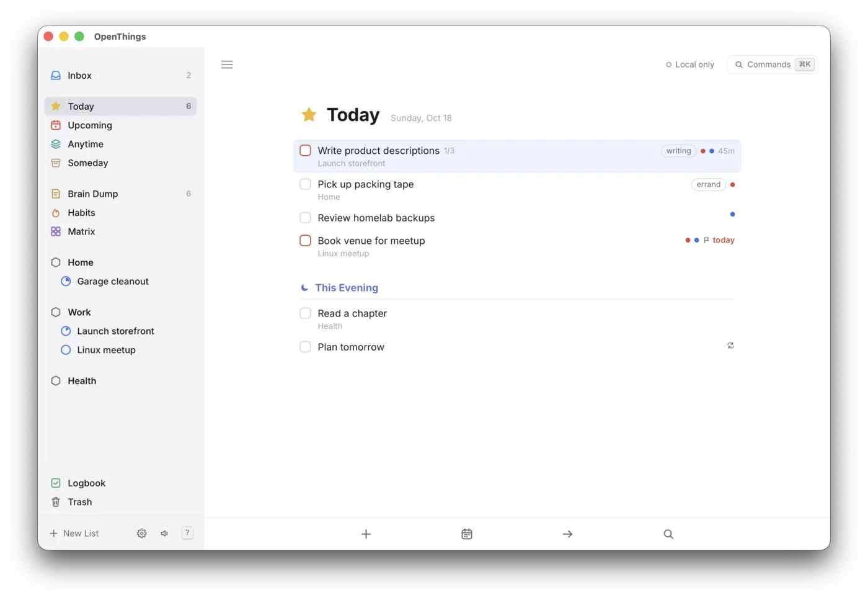868x600 pixels.
Task: Click the Linux meetup subtitle under venue task
Action: tap(343, 254)
